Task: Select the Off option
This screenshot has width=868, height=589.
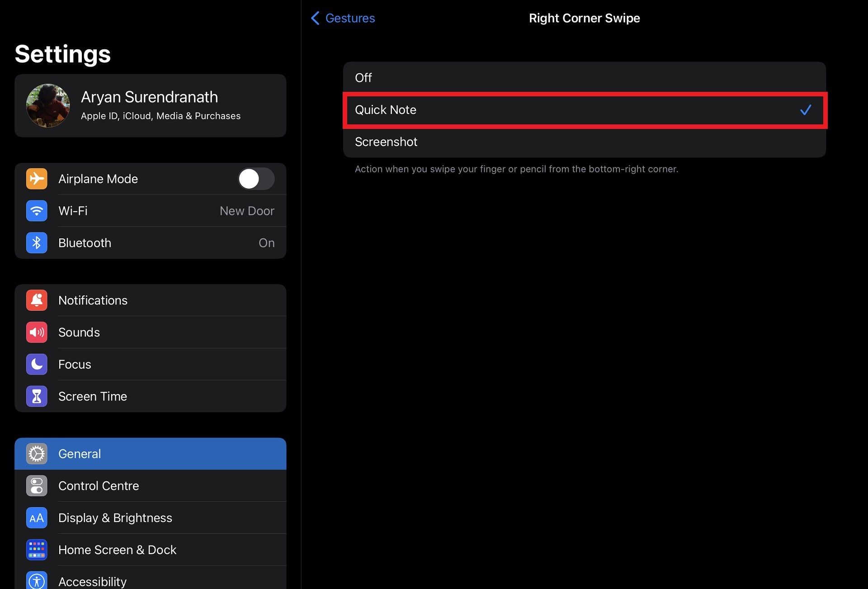Action: tap(585, 78)
